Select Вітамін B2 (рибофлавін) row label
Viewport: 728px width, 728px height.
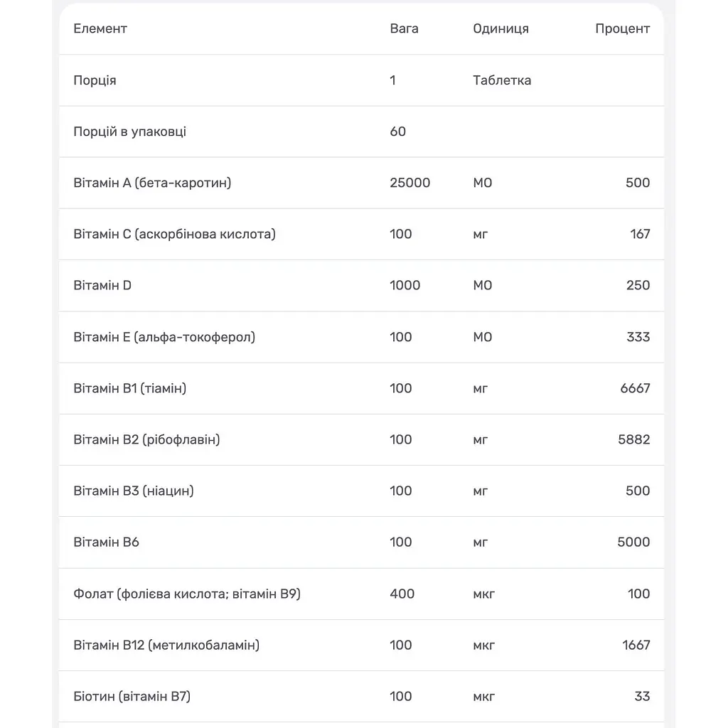146,439
